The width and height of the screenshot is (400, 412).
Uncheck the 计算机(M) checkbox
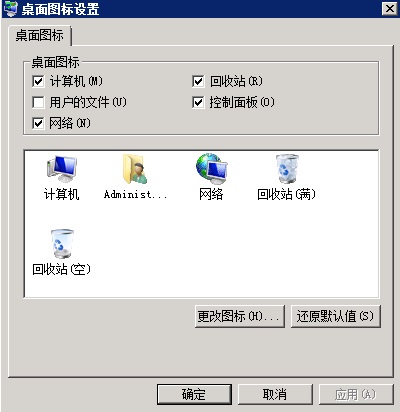click(38, 81)
